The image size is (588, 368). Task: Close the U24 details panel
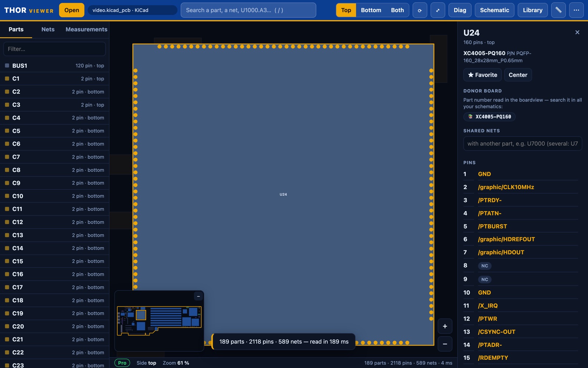[577, 32]
